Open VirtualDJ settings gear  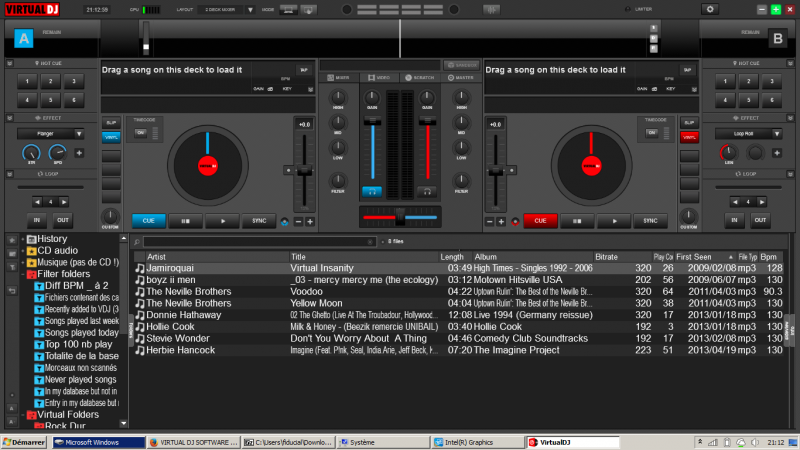point(710,9)
